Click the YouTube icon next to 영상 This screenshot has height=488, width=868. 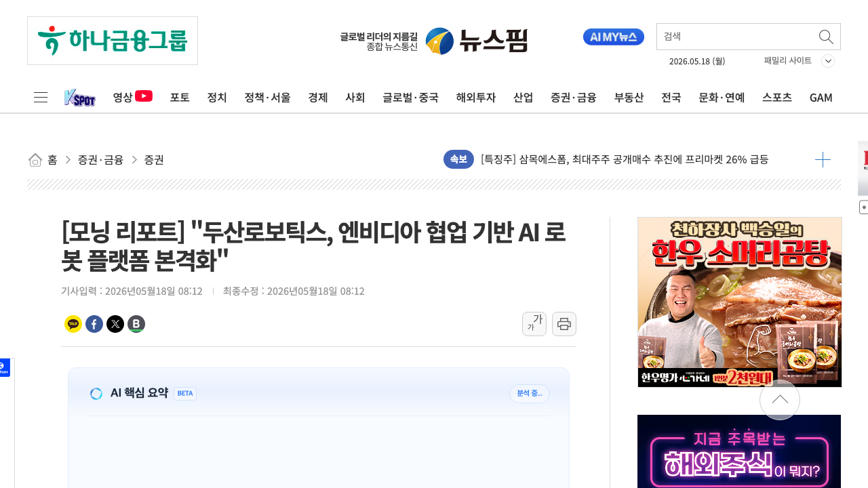coord(144,96)
